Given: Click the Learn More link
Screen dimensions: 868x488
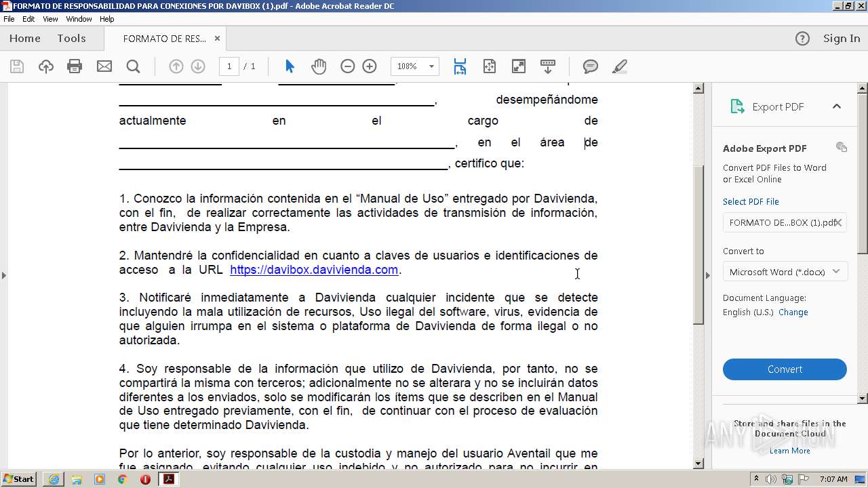Looking at the screenshot, I should coord(790,451).
